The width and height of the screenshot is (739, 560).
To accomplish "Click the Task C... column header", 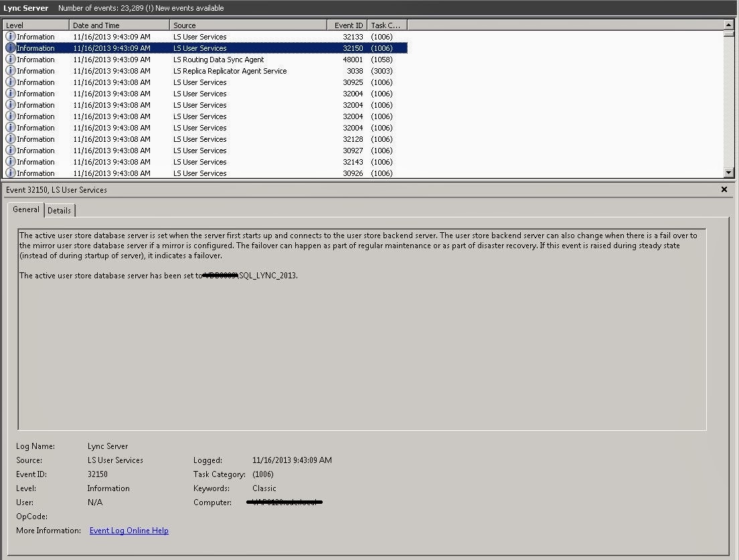I will [387, 25].
